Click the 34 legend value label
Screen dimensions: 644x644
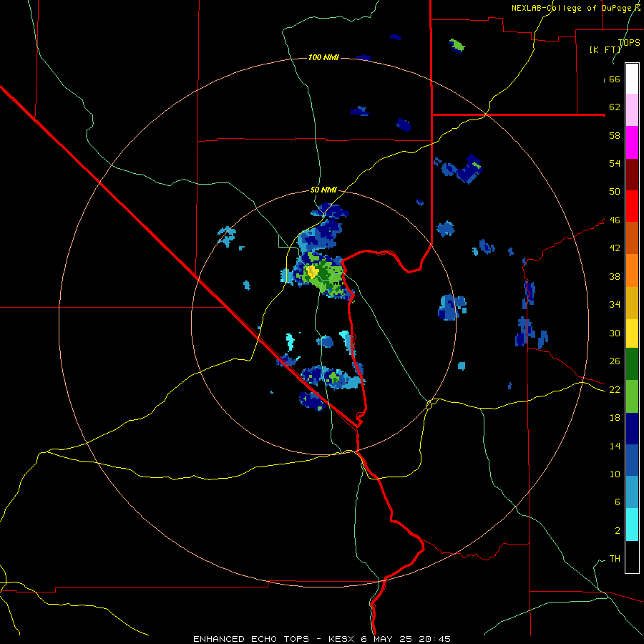(x=615, y=305)
